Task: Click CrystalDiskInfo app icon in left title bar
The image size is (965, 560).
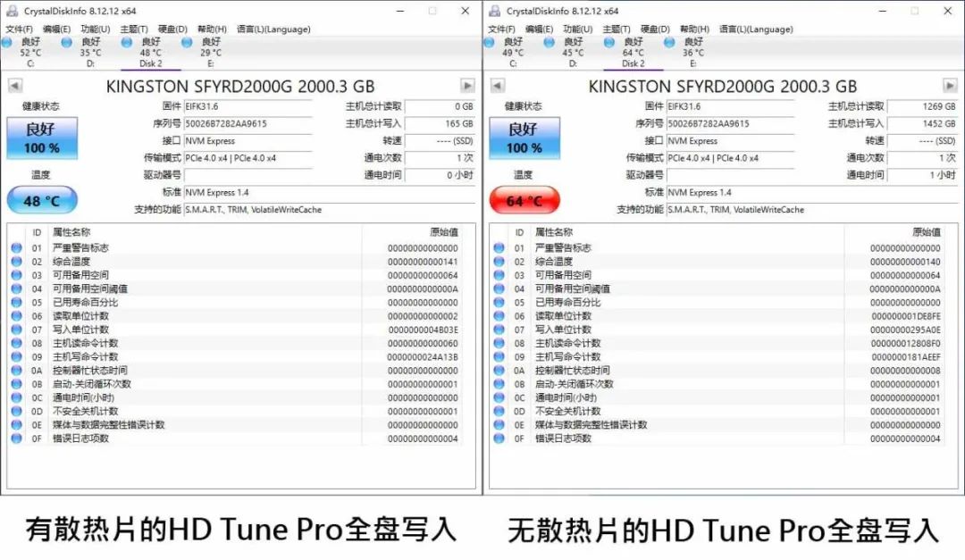Action: click(12, 11)
